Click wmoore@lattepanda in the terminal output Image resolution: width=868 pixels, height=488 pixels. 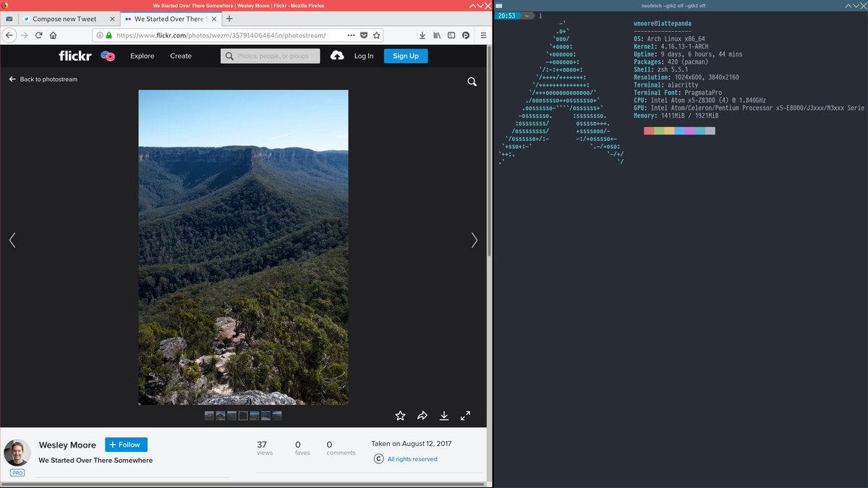coord(661,23)
